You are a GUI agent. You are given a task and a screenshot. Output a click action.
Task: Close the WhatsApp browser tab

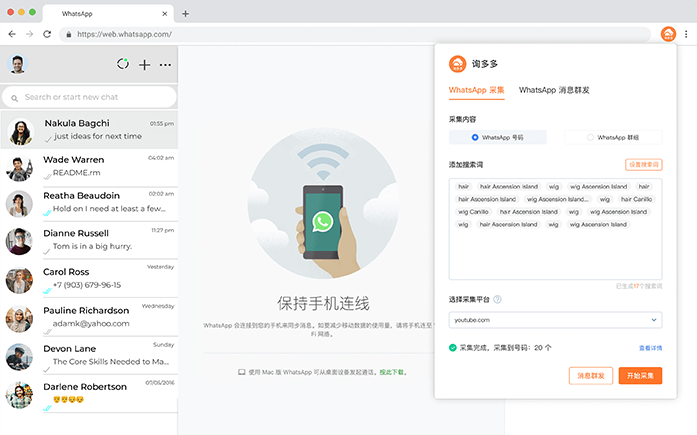(x=164, y=14)
